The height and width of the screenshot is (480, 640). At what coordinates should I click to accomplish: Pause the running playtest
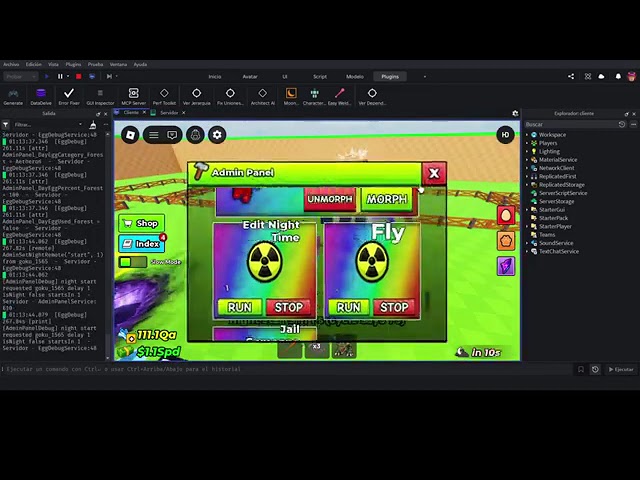[x=60, y=76]
